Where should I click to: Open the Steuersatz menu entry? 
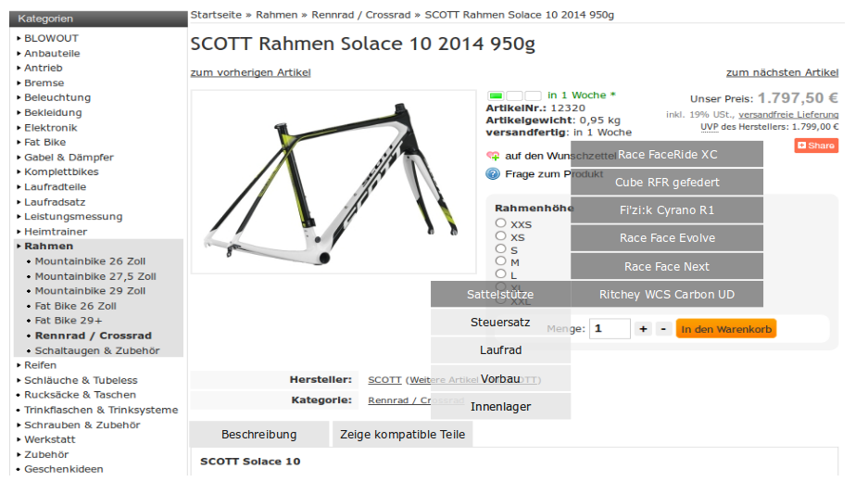coord(500,323)
